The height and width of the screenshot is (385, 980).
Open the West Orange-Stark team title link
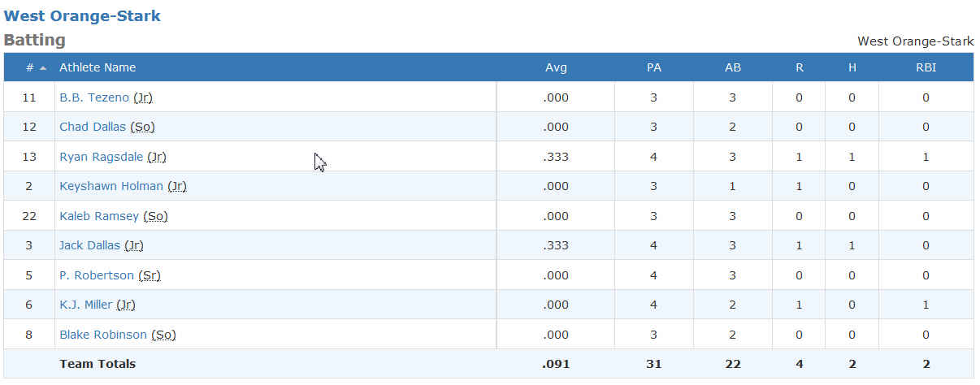82,16
